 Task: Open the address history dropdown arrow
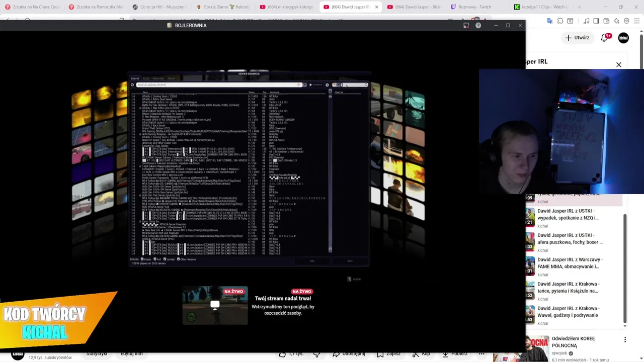[x=304, y=84]
